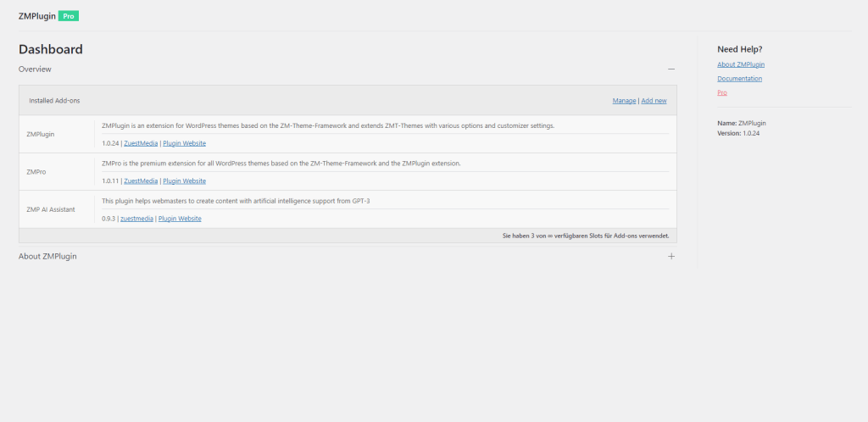The height and width of the screenshot is (422, 868).
Task: Expand the About ZMPlugin section plus icon
Action: click(671, 257)
